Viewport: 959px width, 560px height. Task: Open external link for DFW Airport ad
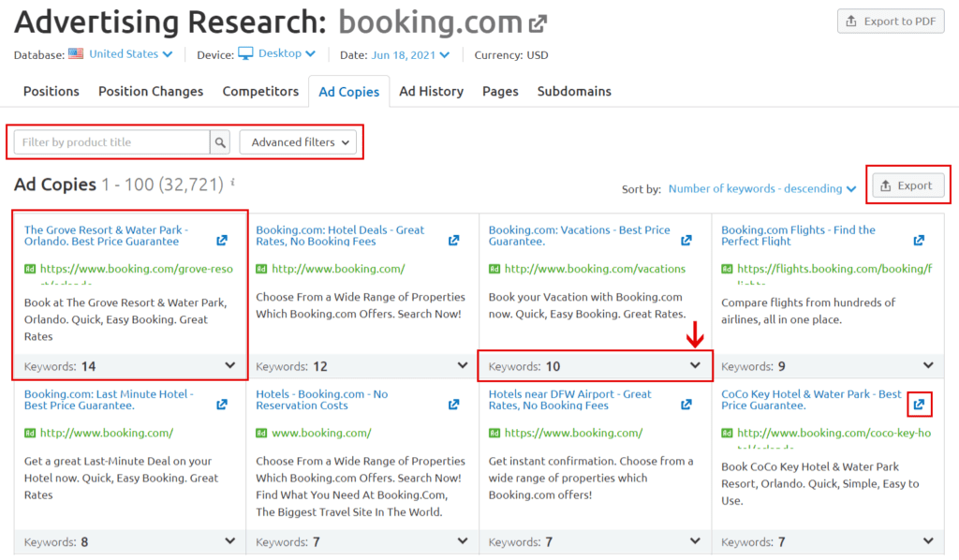coord(686,405)
